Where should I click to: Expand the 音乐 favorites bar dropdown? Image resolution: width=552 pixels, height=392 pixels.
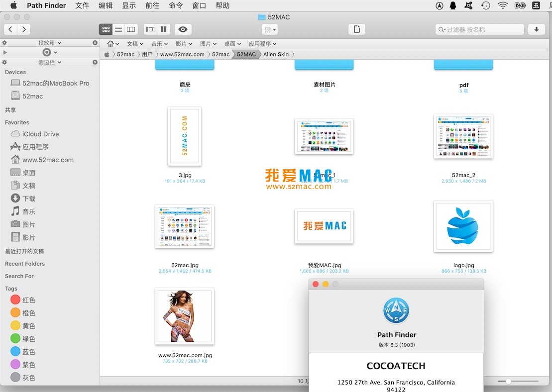coord(159,44)
